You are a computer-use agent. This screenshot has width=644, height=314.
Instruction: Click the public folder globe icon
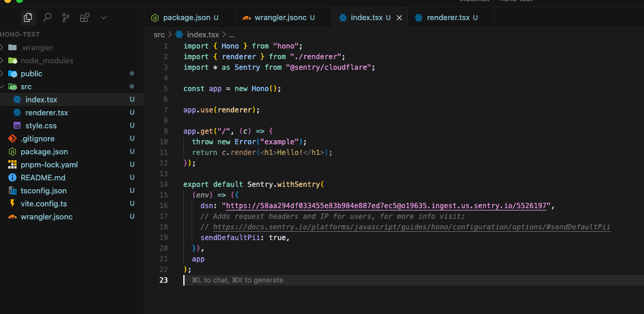(x=13, y=74)
